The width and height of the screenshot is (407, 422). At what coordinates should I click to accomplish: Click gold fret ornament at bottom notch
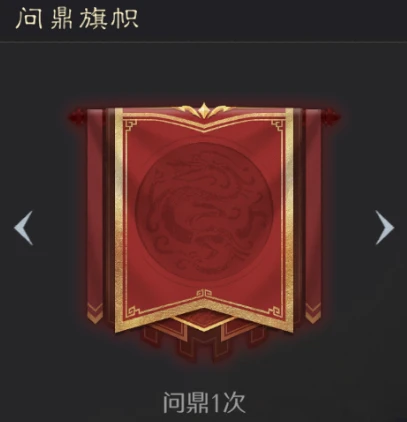[204, 294]
